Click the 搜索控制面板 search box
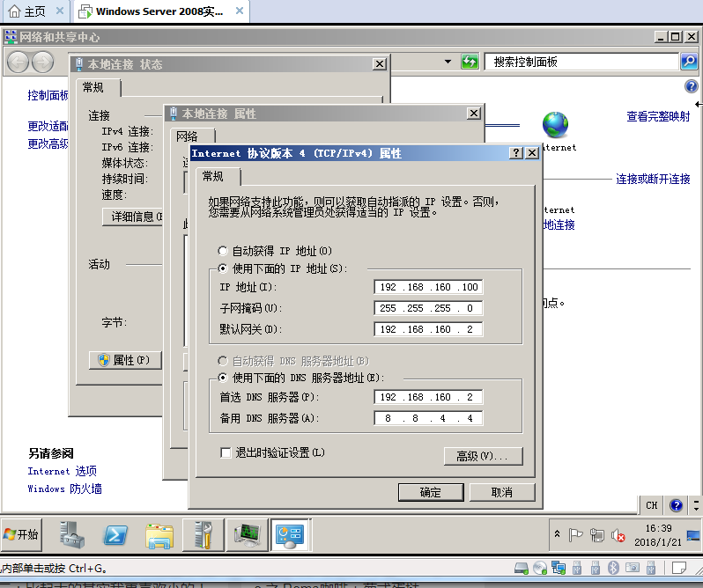The image size is (703, 588). click(x=581, y=62)
